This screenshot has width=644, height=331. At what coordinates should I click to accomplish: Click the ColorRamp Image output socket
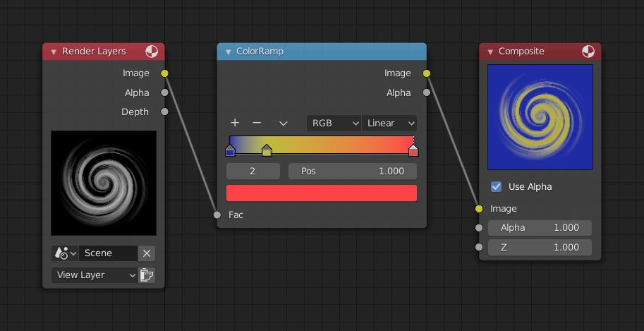[x=427, y=73]
